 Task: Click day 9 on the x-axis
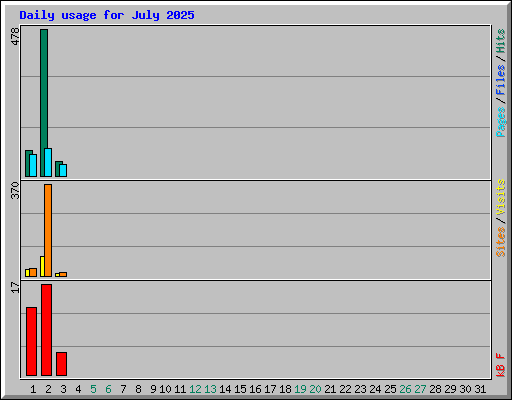click(153, 389)
